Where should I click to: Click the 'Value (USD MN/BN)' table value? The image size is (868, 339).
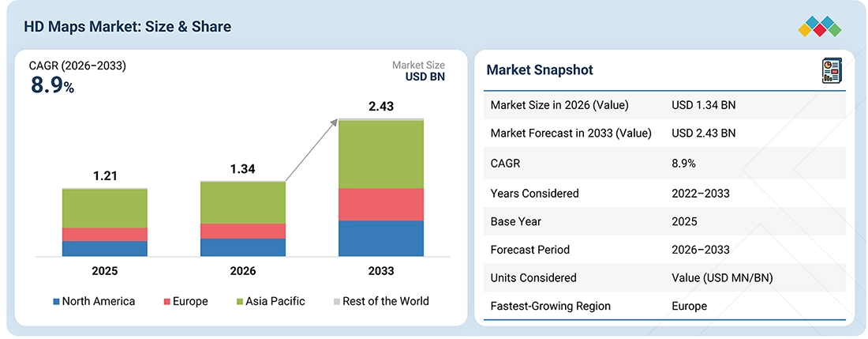coord(722,278)
